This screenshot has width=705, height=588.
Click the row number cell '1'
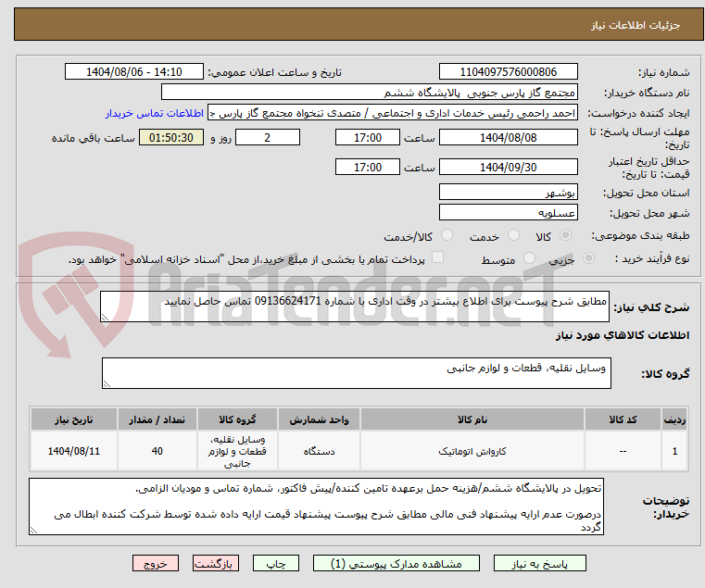click(x=674, y=451)
